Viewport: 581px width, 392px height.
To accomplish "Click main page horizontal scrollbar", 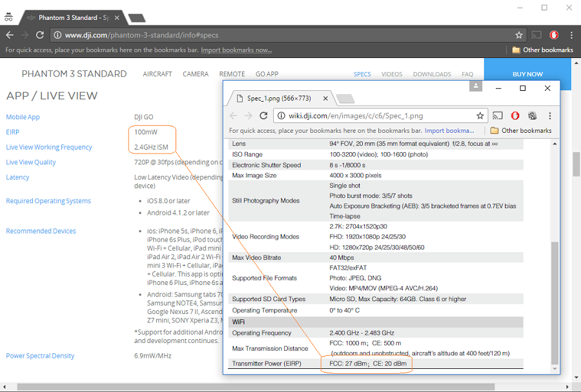I will (x=256, y=387).
